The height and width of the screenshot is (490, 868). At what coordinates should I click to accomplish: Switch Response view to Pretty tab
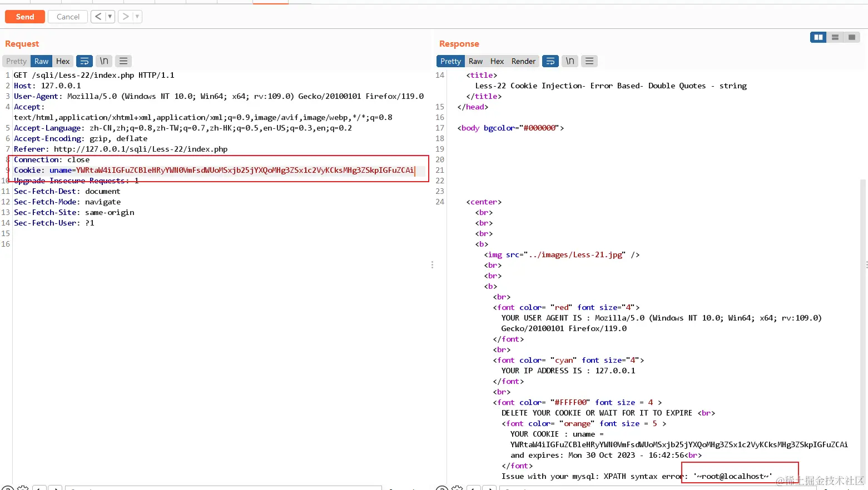pyautogui.click(x=451, y=61)
